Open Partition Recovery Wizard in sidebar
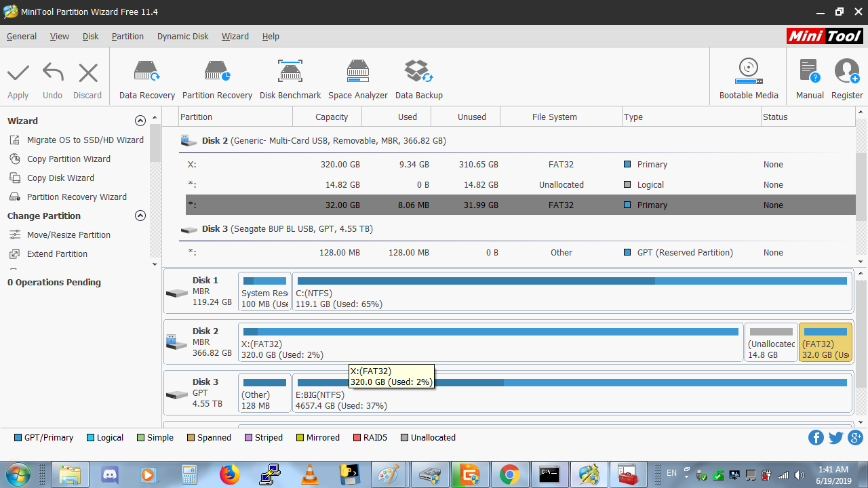 (x=77, y=197)
